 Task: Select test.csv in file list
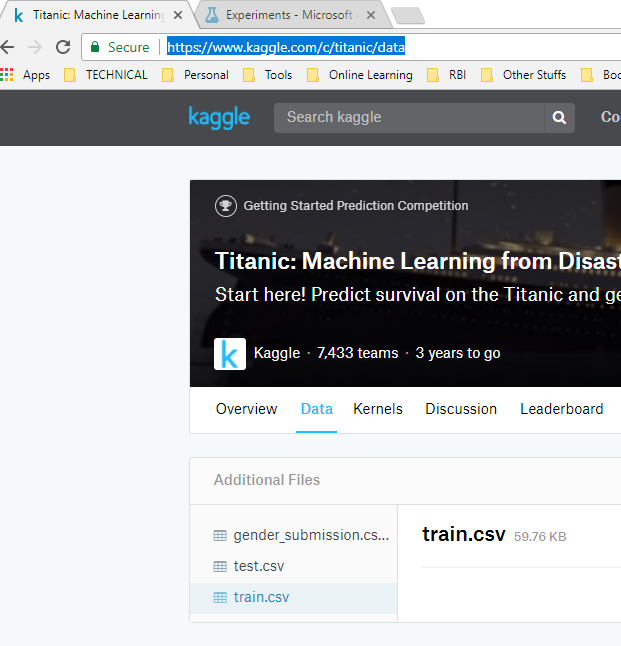258,566
